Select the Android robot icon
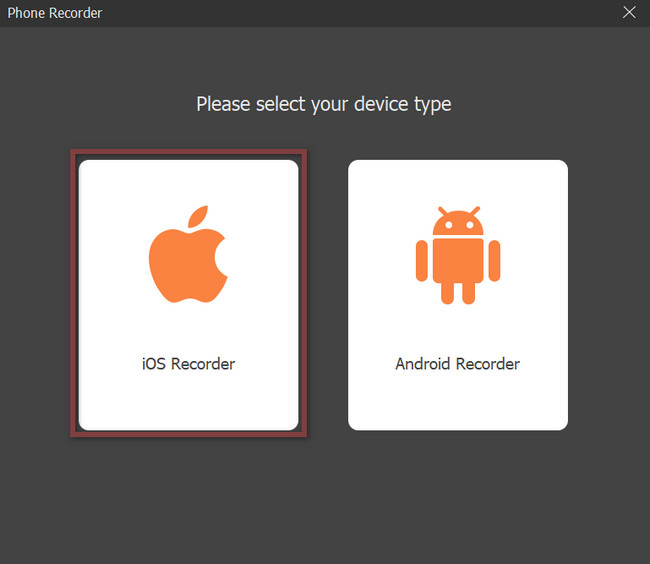The image size is (650, 564). tap(458, 255)
